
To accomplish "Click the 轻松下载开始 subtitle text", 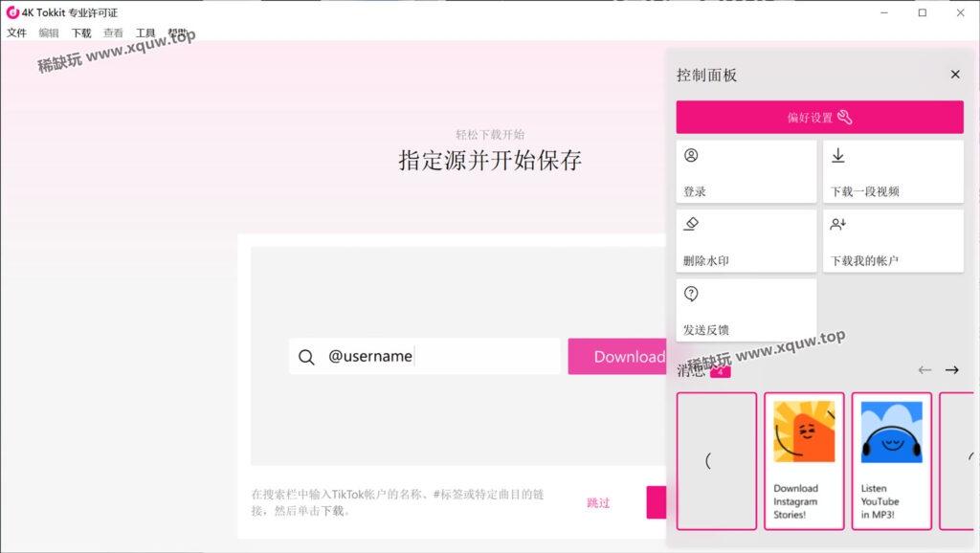I will 490,134.
